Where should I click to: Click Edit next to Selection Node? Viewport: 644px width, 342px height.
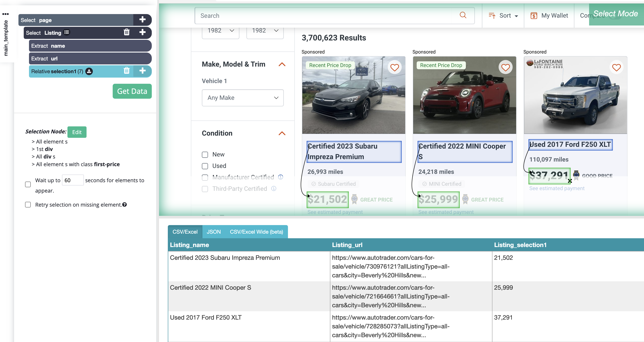tap(77, 132)
